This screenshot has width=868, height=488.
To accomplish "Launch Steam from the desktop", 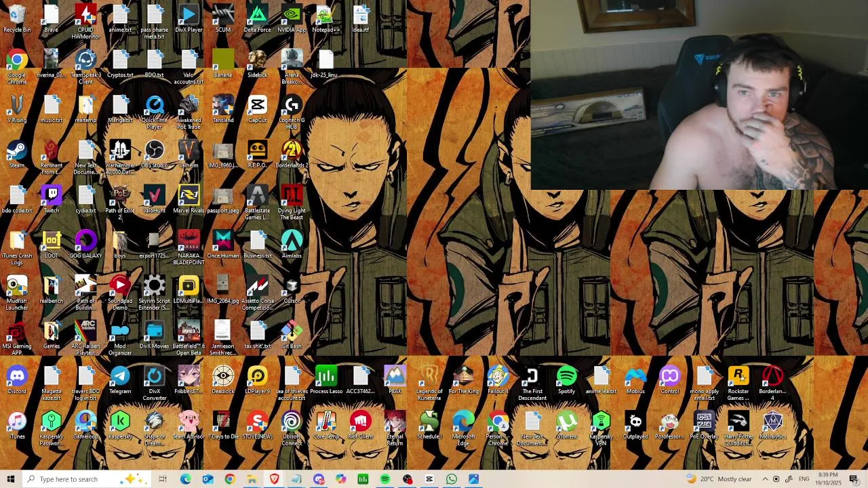I will [x=17, y=155].
